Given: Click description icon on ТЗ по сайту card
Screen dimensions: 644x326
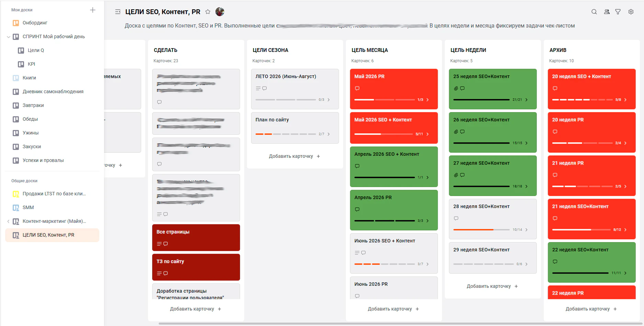Looking at the screenshot, I should click(x=159, y=273).
